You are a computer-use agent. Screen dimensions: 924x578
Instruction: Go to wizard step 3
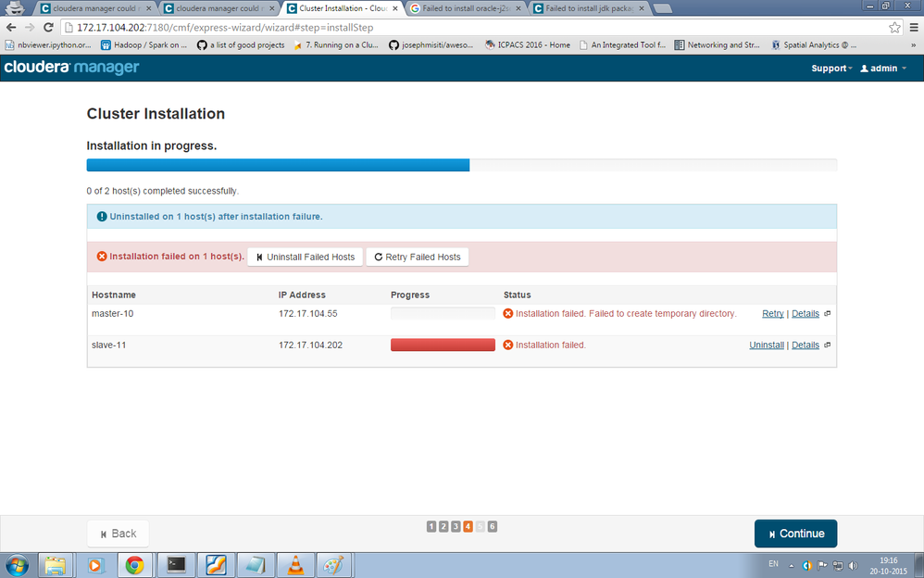pos(456,527)
